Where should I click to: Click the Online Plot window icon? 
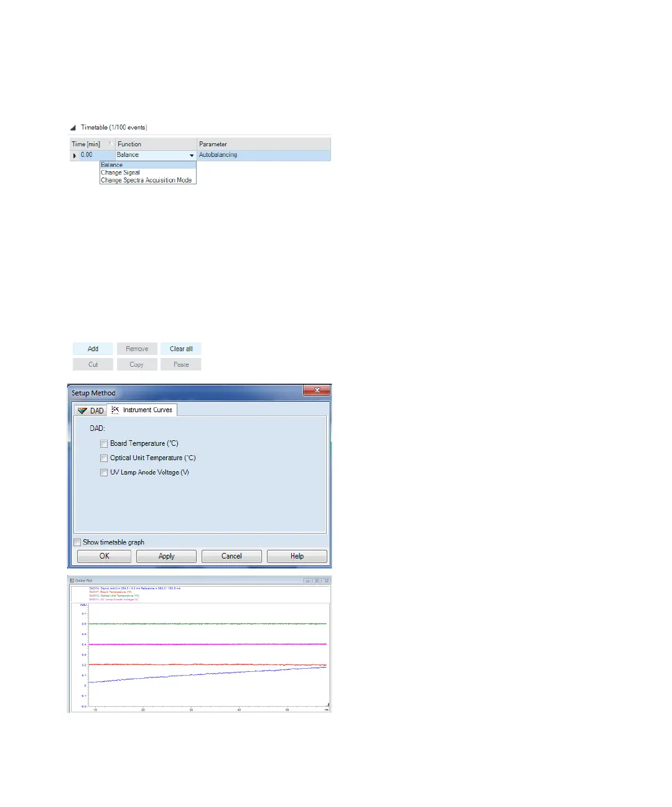click(x=72, y=580)
